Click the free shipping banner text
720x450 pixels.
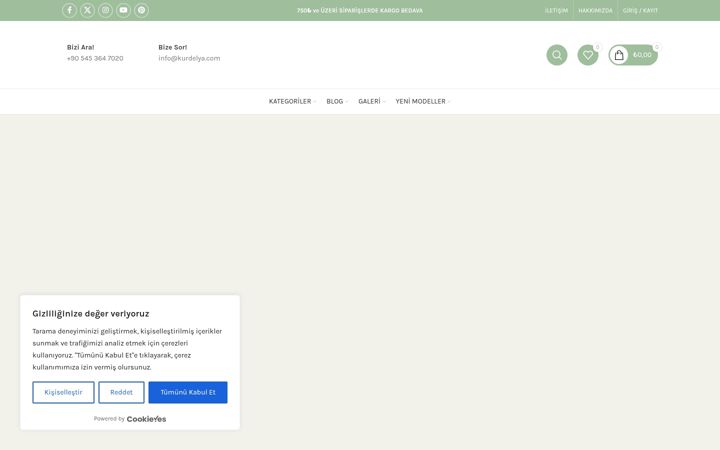pos(360,11)
